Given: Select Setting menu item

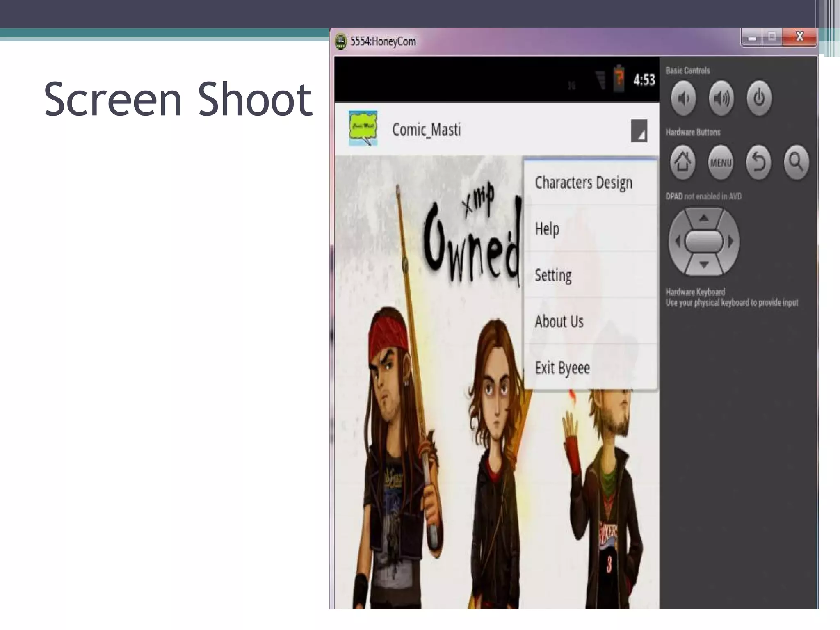Looking at the screenshot, I should (x=591, y=275).
